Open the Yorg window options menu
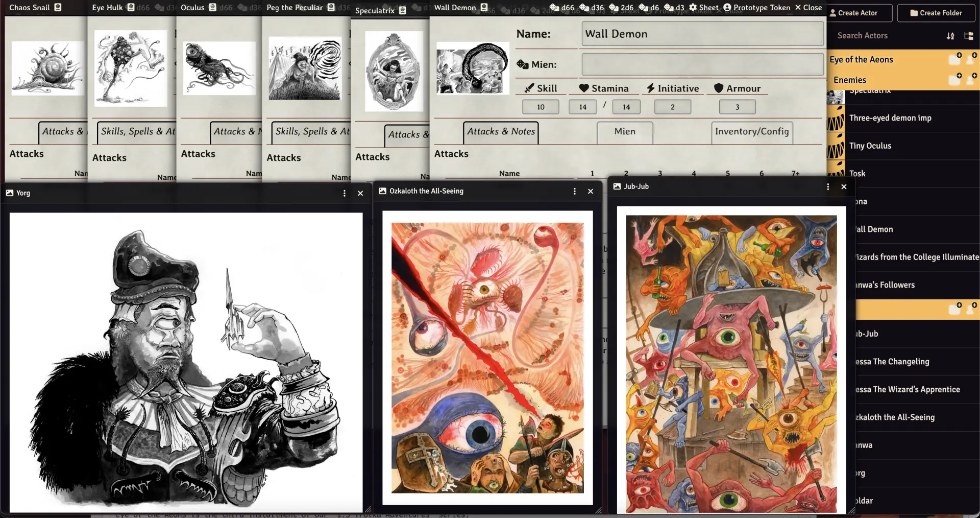The width and height of the screenshot is (980, 518). point(345,193)
